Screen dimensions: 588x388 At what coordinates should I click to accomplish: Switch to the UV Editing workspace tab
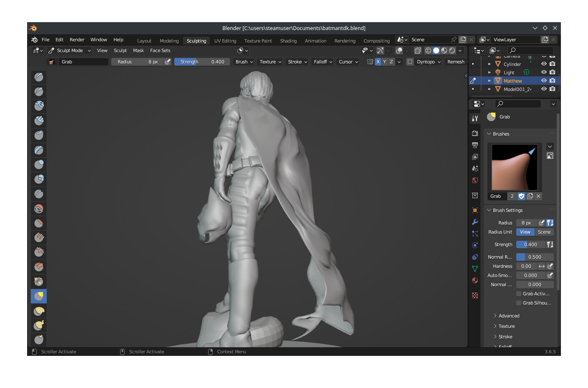tap(225, 41)
